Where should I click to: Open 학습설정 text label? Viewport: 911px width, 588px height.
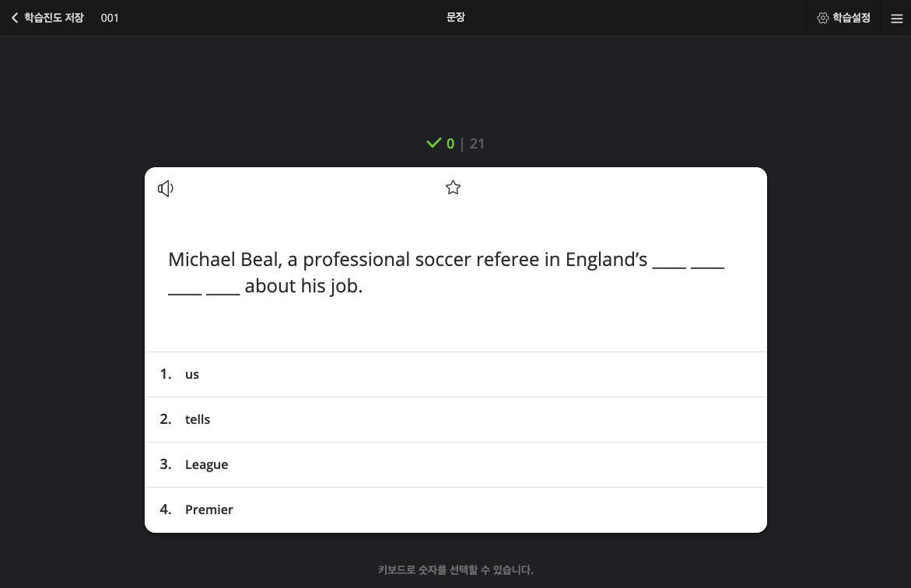851,18
